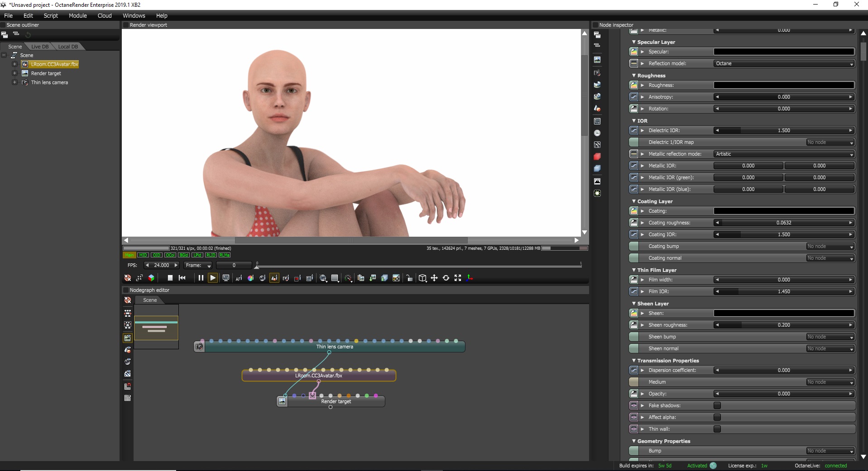Select the RLMa render pass toggle
This screenshot has width=868, height=471.
[x=225, y=255]
